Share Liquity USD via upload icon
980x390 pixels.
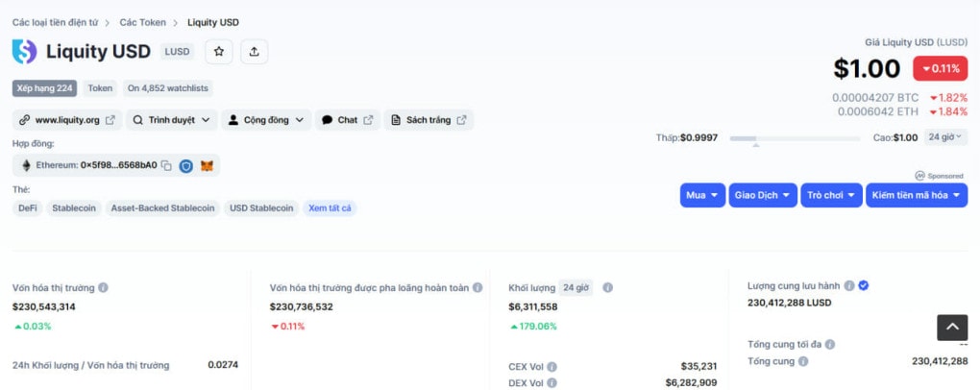[x=254, y=52]
